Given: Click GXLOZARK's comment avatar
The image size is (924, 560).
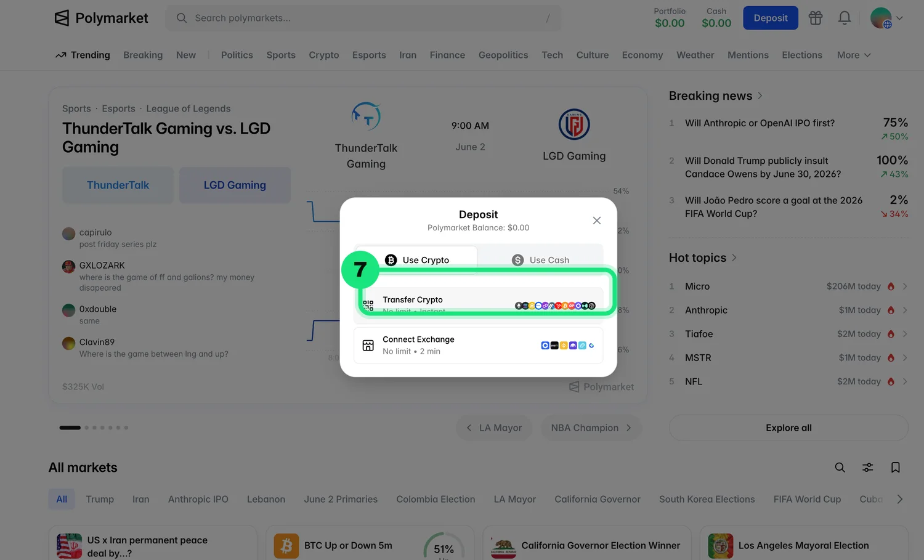Looking at the screenshot, I should [69, 267].
